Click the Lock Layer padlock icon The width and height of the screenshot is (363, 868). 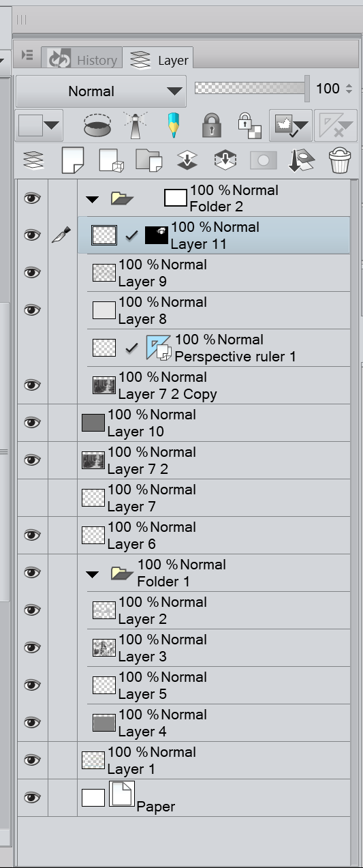[212, 125]
